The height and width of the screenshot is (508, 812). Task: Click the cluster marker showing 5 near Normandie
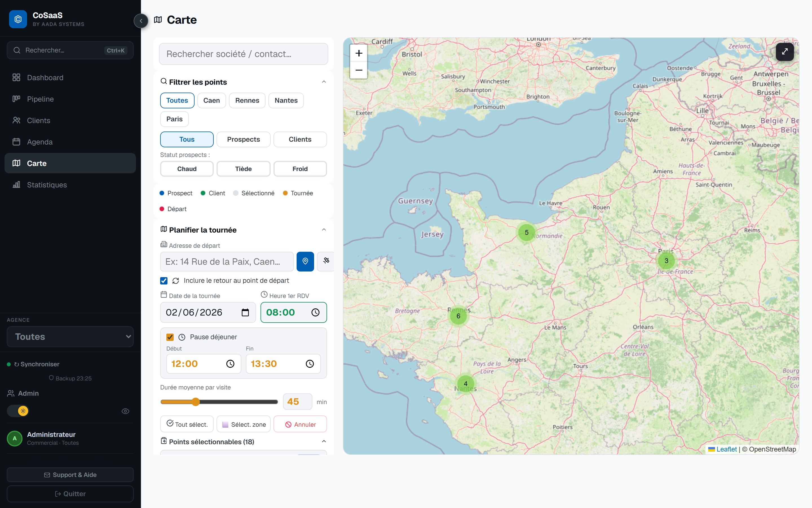(x=526, y=233)
